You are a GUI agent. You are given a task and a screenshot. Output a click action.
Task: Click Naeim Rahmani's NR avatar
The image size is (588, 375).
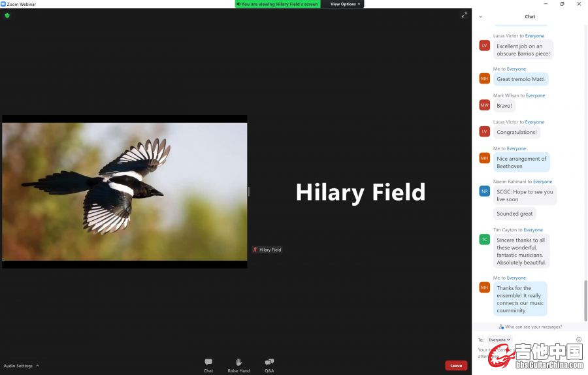[484, 191]
